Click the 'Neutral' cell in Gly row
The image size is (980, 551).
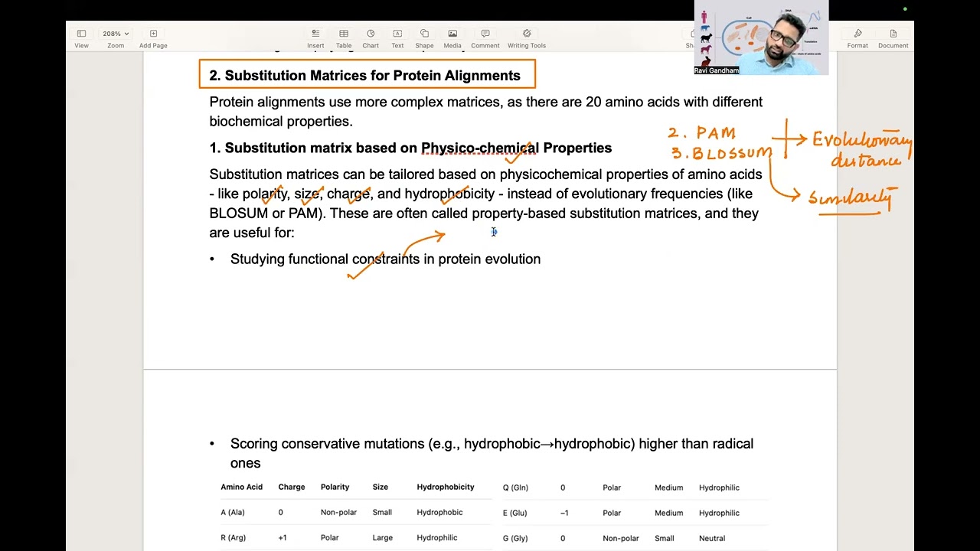tap(712, 538)
